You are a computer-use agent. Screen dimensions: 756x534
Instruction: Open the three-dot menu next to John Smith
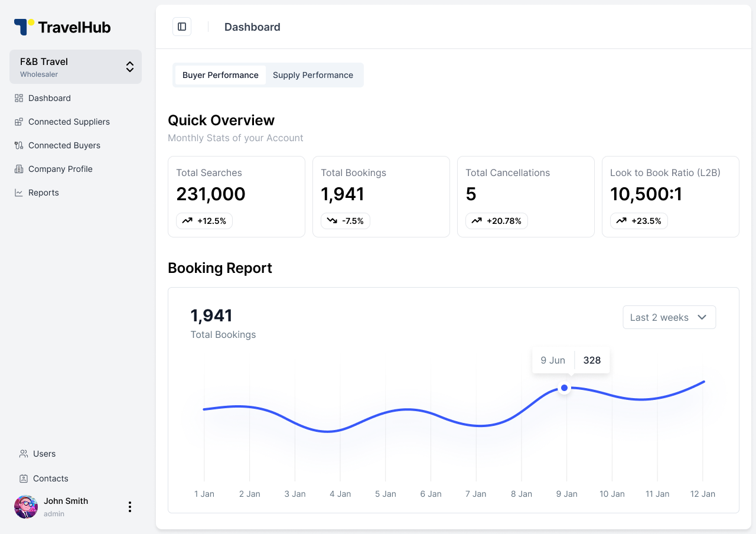(129, 507)
